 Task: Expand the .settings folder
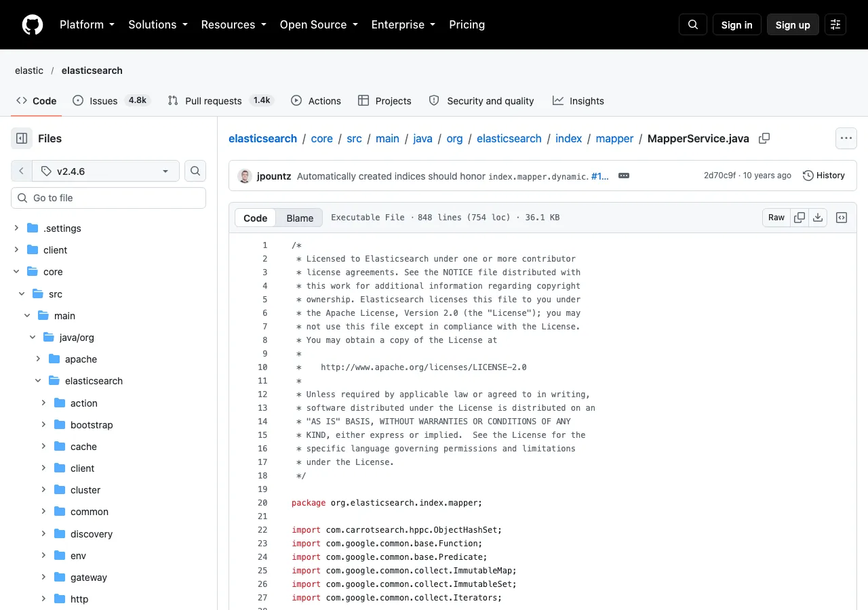(16, 228)
